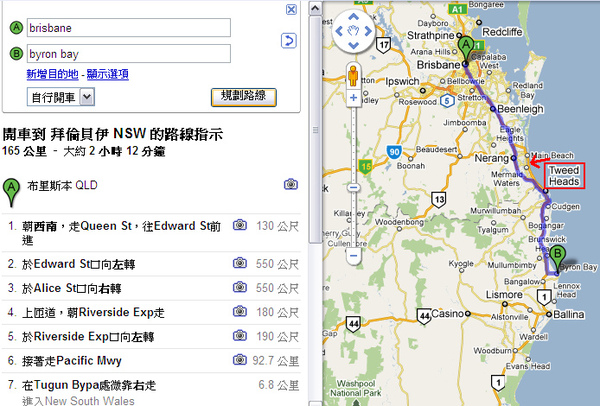Viewport: 600px width, 406px height.
Task: Open camera icon for step 6 Pacific Mwy
Action: click(240, 360)
